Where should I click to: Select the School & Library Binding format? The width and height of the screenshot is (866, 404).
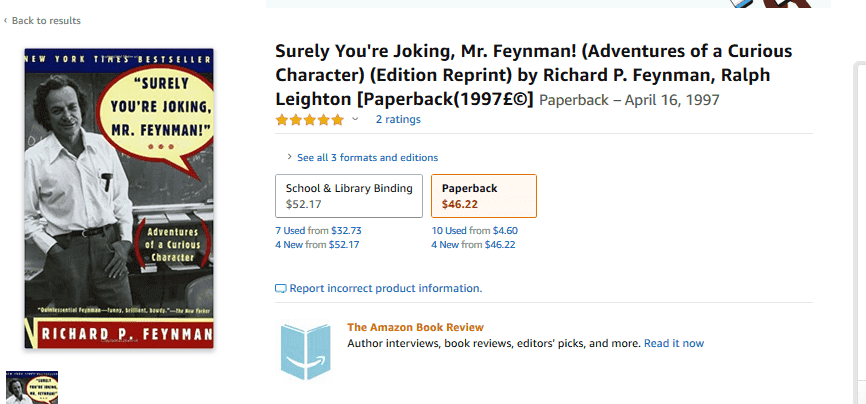(x=349, y=196)
